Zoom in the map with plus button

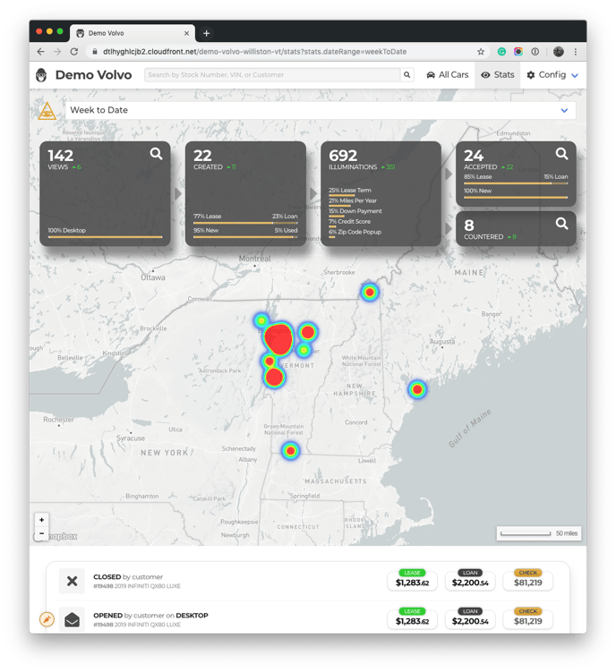tap(41, 520)
